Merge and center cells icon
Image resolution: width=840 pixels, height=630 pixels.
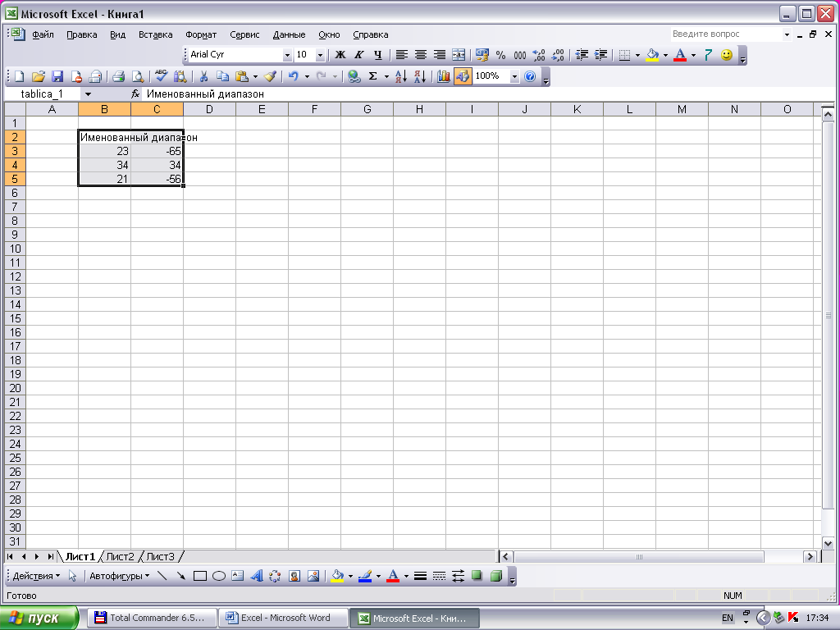tap(459, 55)
